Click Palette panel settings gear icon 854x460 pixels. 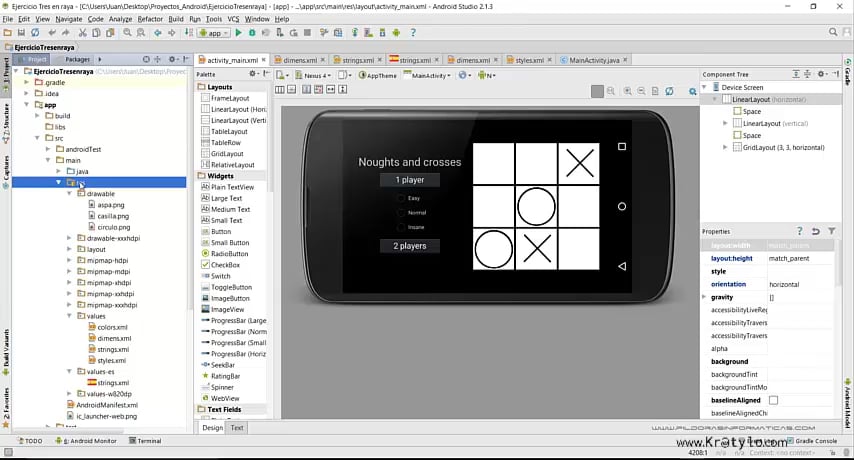coord(253,73)
